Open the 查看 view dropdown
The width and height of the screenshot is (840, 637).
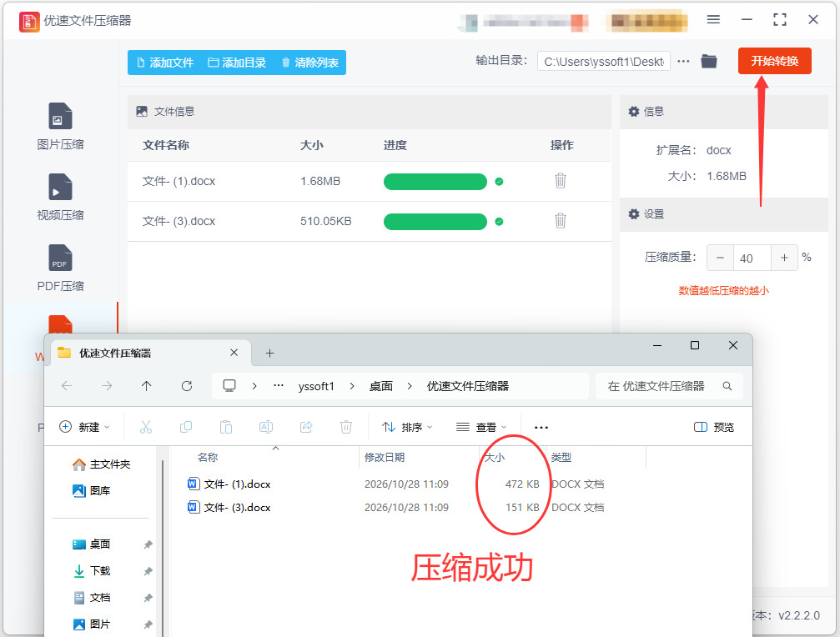(481, 427)
